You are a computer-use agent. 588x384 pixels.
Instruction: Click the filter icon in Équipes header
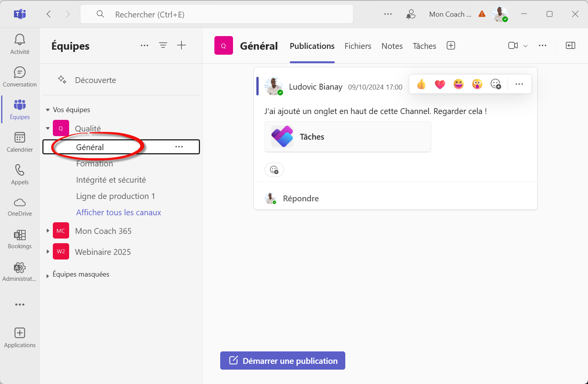(163, 45)
